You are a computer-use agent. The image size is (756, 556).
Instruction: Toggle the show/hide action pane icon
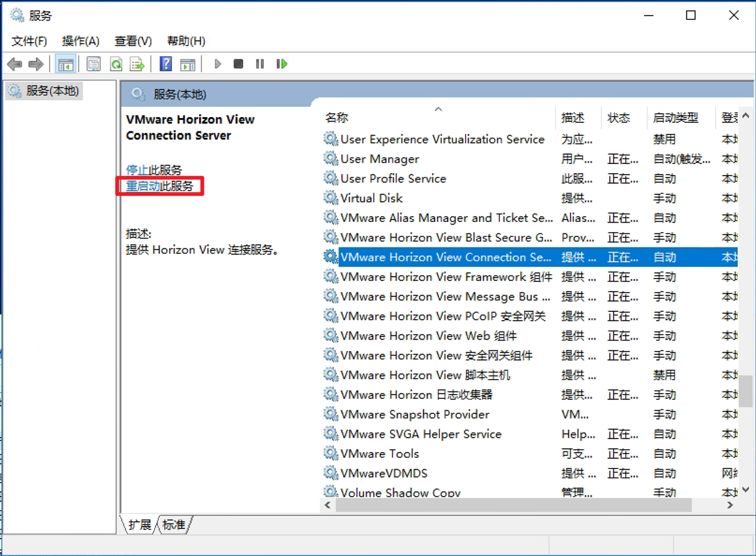(187, 64)
